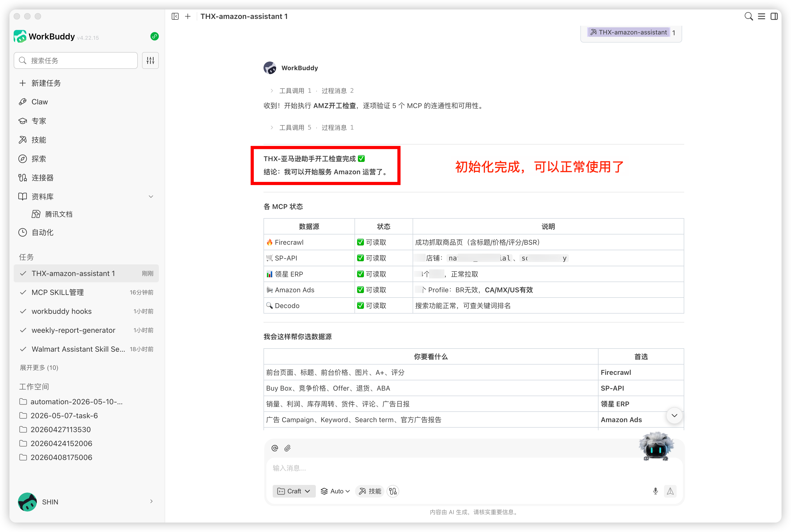
Task: Open folder 20260408175006
Action: [x=56, y=457]
